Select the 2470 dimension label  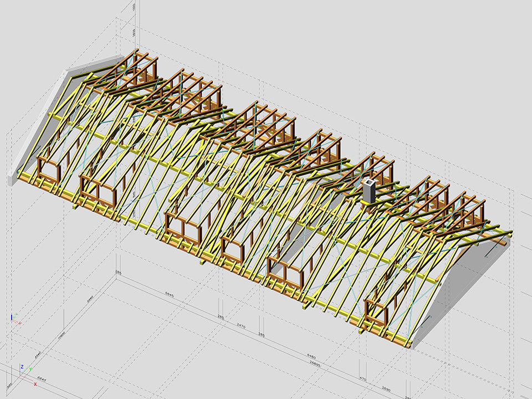241,325
